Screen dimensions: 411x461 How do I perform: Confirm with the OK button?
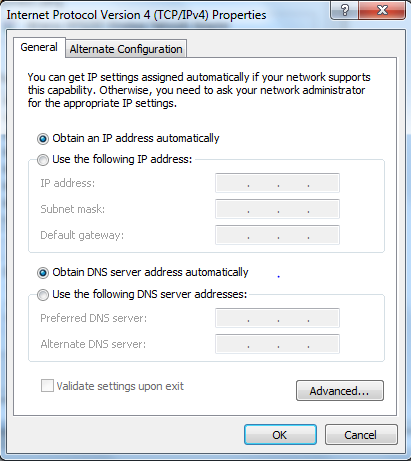click(x=280, y=435)
